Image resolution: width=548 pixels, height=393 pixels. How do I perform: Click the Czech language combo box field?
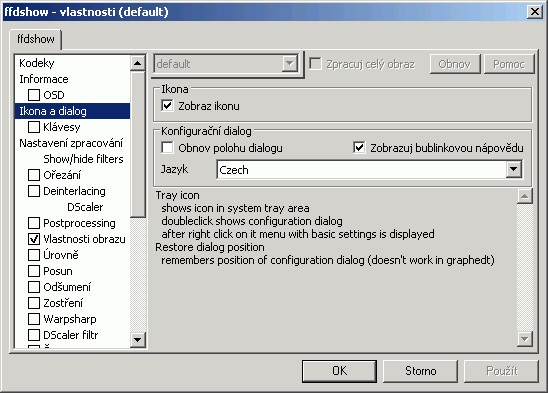pyautogui.click(x=369, y=170)
